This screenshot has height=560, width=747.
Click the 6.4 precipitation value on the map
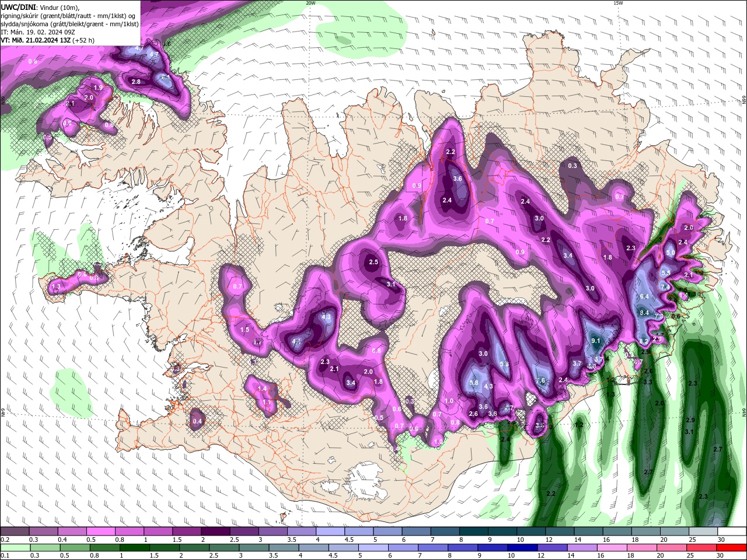(x=644, y=296)
